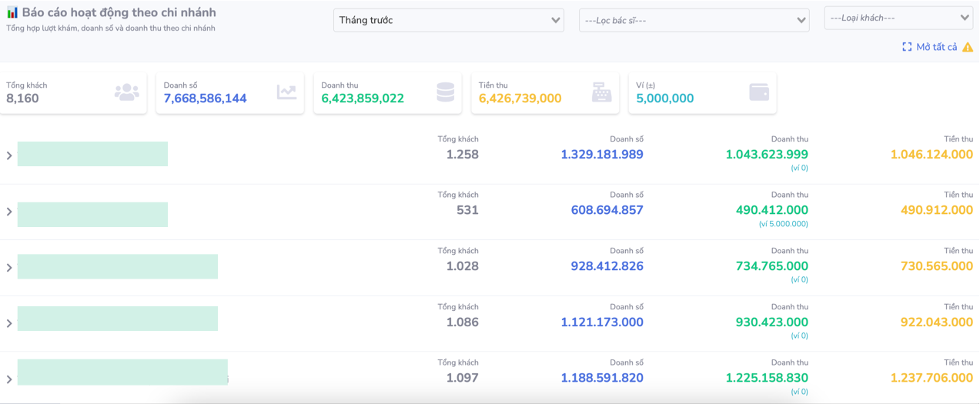Expand the third branch row with 1.028 customers

coord(9,268)
